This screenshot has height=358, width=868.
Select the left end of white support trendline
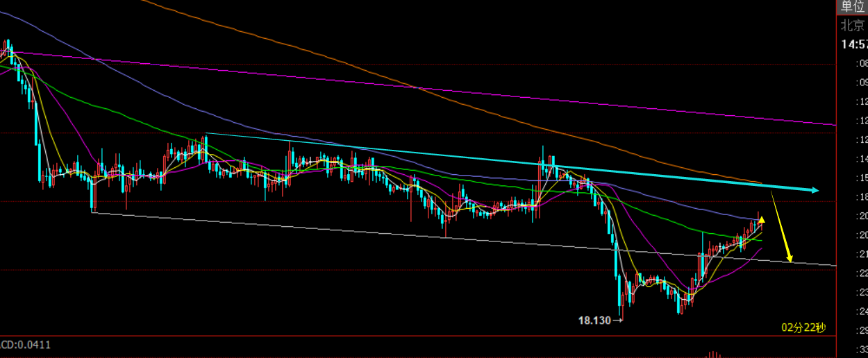pos(94,212)
